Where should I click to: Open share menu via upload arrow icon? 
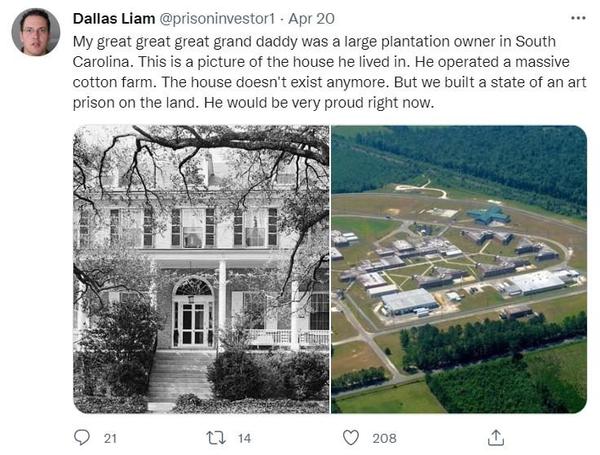point(496,437)
